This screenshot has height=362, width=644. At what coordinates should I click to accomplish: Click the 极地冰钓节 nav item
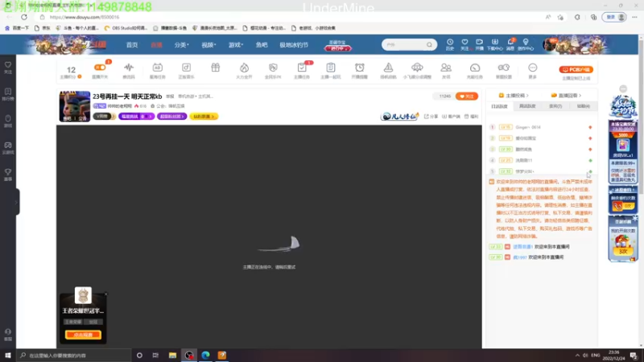click(x=294, y=45)
